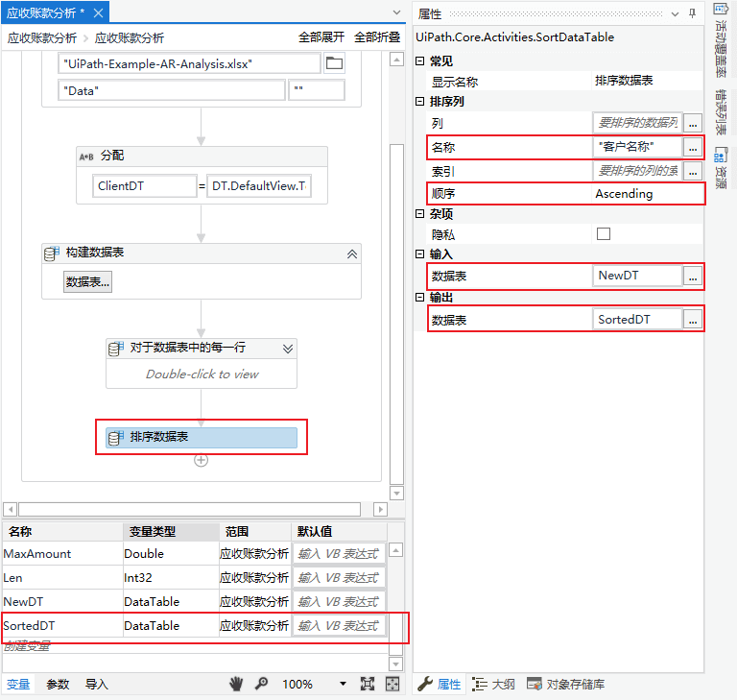Click 全部展开 to expand all
Image resolution: width=737 pixels, height=700 pixels.
321,37
